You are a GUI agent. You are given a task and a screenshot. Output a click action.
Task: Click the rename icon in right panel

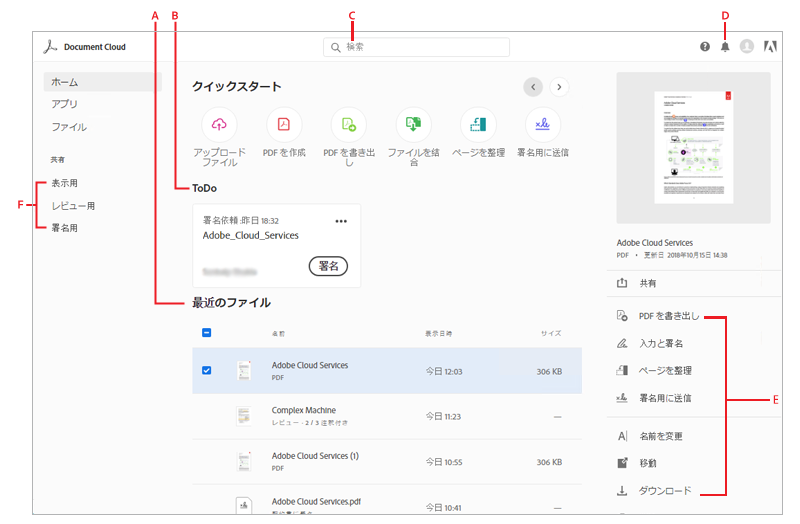tap(622, 436)
